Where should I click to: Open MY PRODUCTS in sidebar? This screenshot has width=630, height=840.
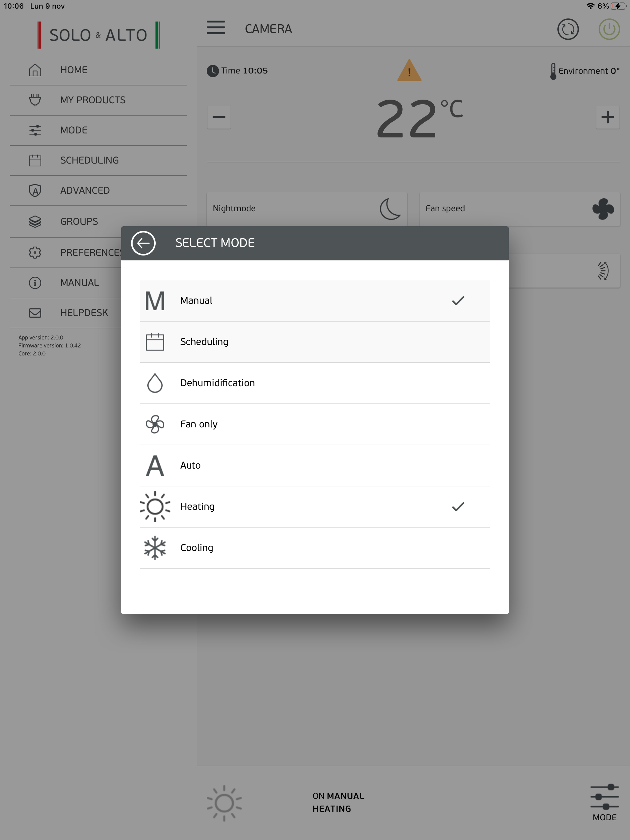tap(98, 100)
